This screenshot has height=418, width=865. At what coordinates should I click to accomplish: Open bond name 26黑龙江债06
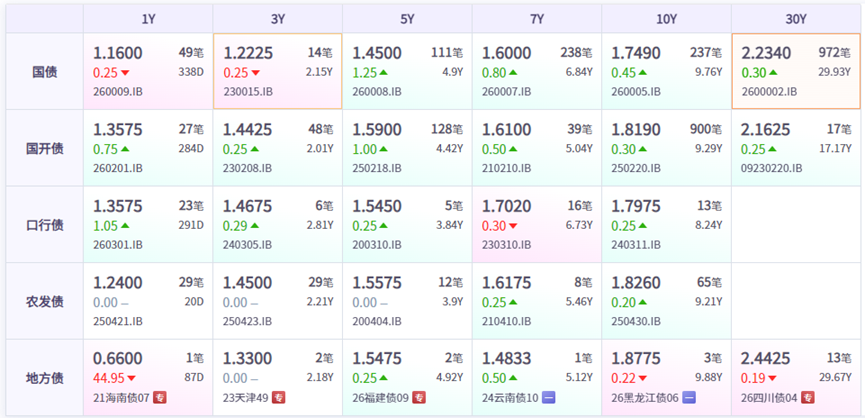pos(645,398)
